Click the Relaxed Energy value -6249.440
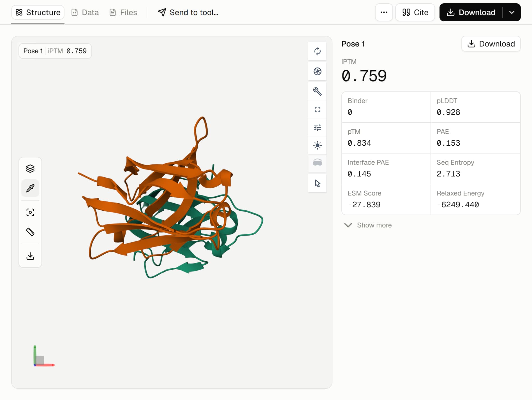 (458, 205)
